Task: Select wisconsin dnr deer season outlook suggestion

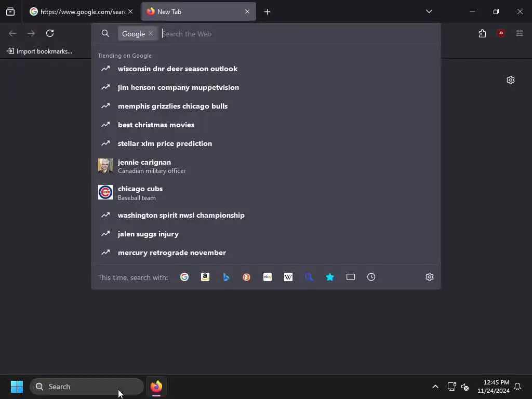Action: click(266, 69)
